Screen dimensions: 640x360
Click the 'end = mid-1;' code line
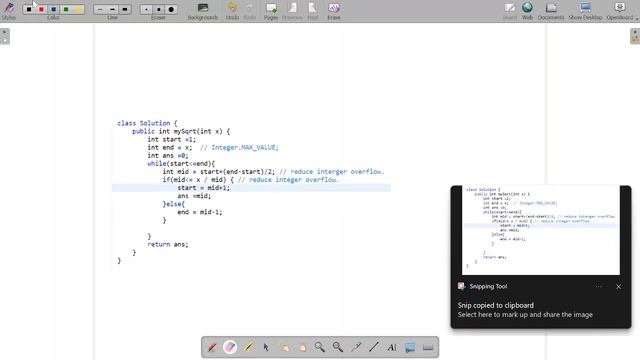click(200, 212)
